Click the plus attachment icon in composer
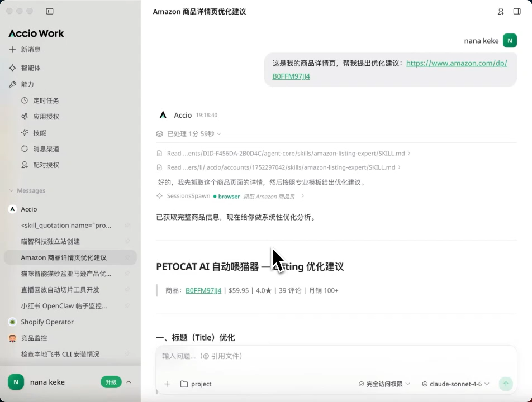The image size is (532, 402). 167,384
